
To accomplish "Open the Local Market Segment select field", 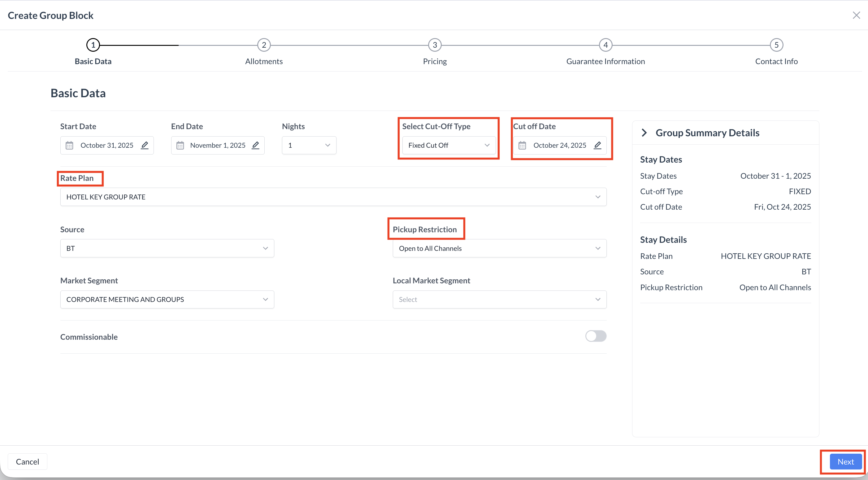I will (499, 300).
